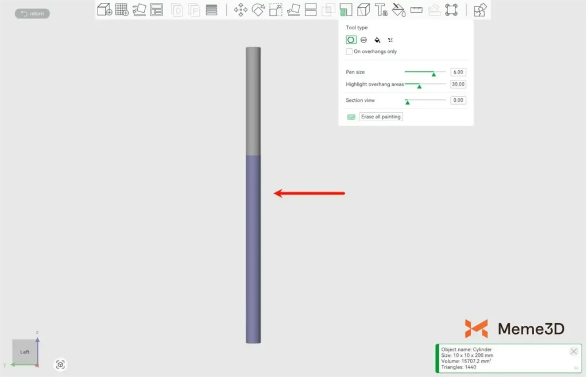
Task: Click the Add object cube icon
Action: 104,10
